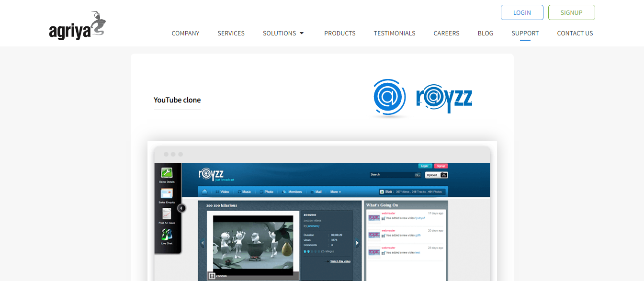
Task: Click the views count 3773
Action: [334, 240]
